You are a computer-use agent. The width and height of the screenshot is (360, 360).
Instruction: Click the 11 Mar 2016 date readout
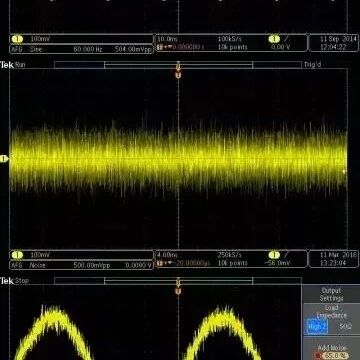point(338,255)
